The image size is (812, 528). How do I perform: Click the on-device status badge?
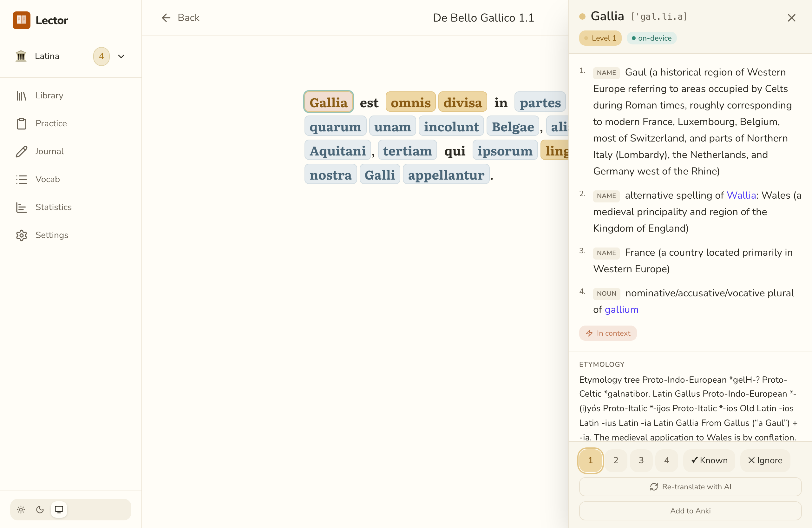651,38
